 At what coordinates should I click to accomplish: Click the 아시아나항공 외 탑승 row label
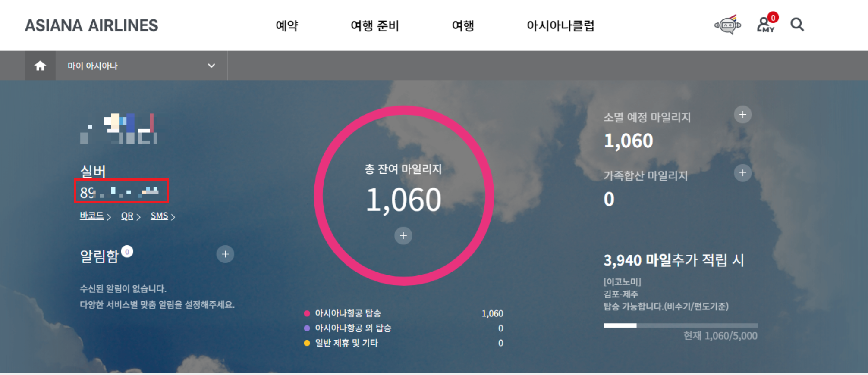coord(353,328)
